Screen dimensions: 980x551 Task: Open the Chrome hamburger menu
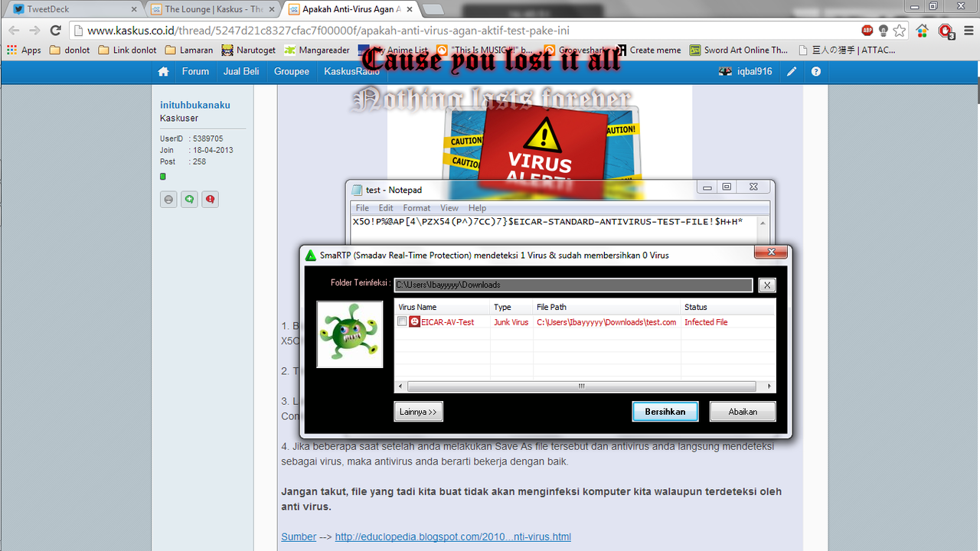pos(967,31)
